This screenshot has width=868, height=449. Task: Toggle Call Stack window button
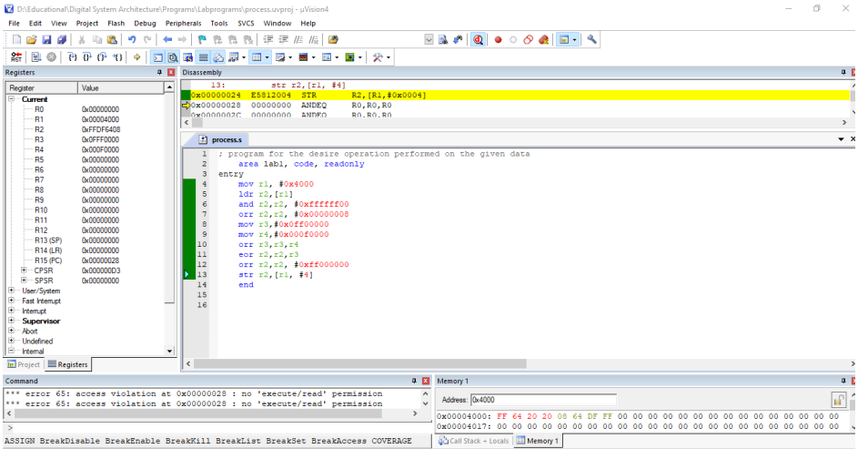click(x=218, y=57)
